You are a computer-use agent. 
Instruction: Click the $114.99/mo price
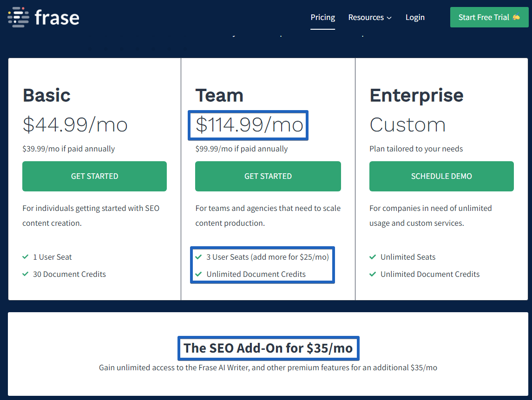tap(250, 125)
